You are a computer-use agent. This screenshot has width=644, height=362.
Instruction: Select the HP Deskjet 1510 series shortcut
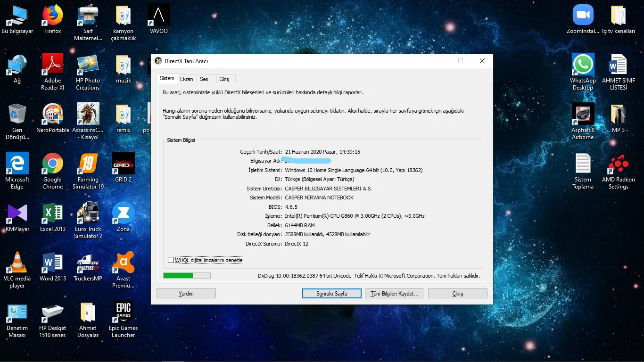53,321
